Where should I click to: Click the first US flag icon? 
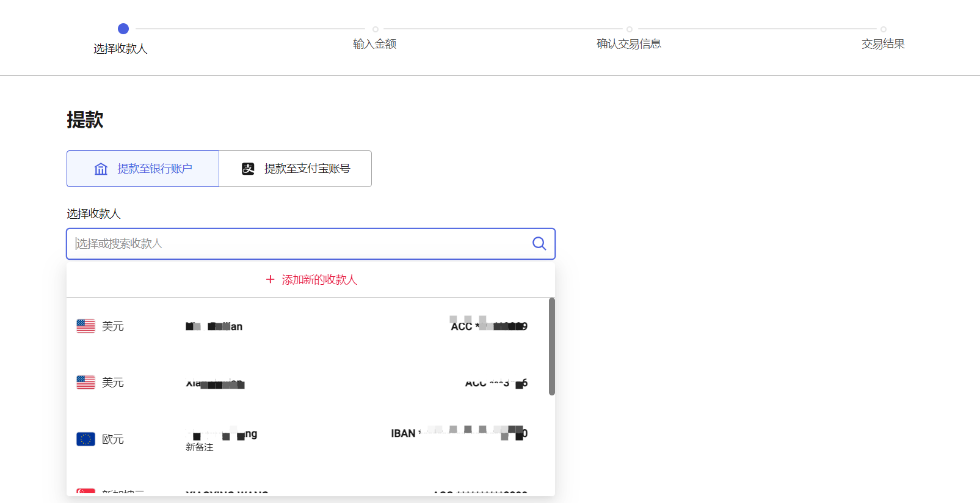[85, 326]
